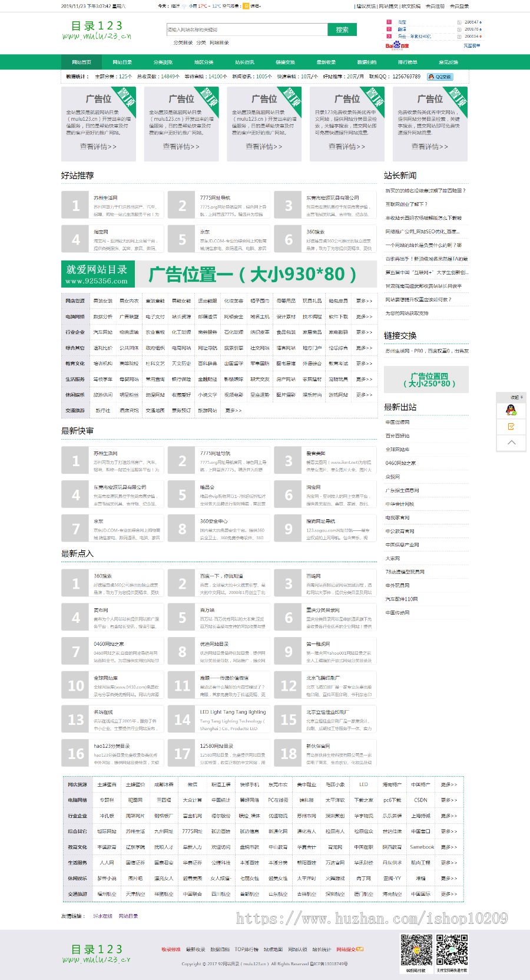Click the Alipay QR code in footer
Viewport: 530px width, 980px height.
452,949
